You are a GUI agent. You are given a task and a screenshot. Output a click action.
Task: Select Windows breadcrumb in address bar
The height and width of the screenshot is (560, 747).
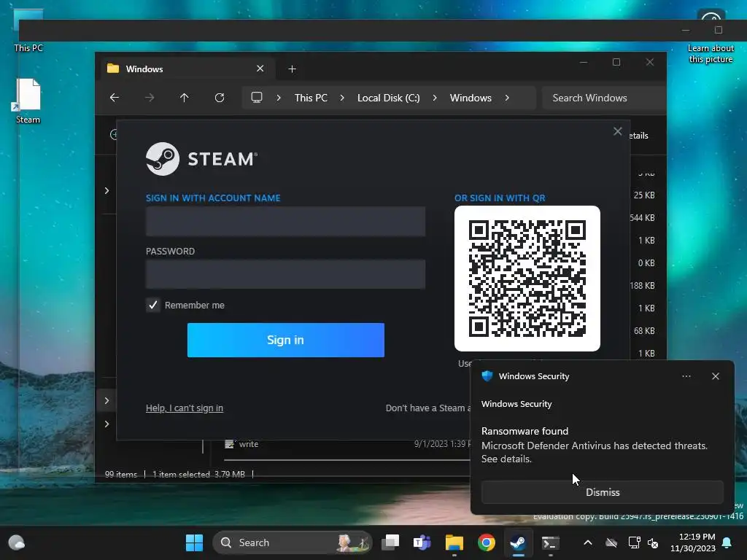tap(471, 98)
